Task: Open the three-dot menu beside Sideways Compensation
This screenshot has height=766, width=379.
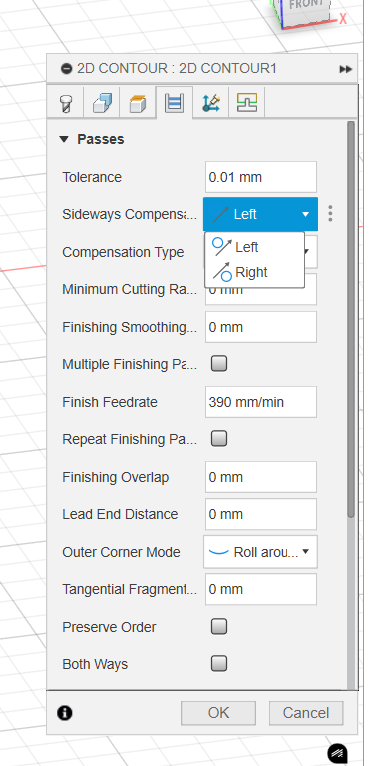Action: pyautogui.click(x=331, y=214)
